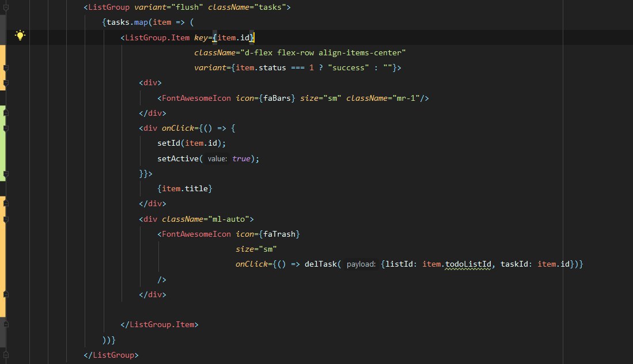Click the green change marker beside setId line

coord(2,143)
